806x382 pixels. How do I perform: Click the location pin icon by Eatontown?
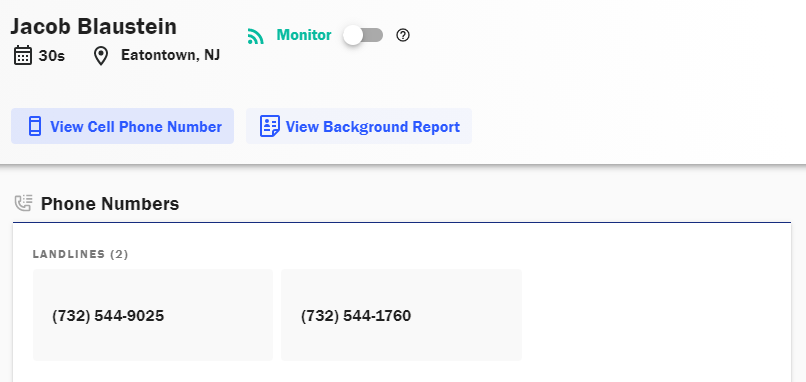pos(101,56)
